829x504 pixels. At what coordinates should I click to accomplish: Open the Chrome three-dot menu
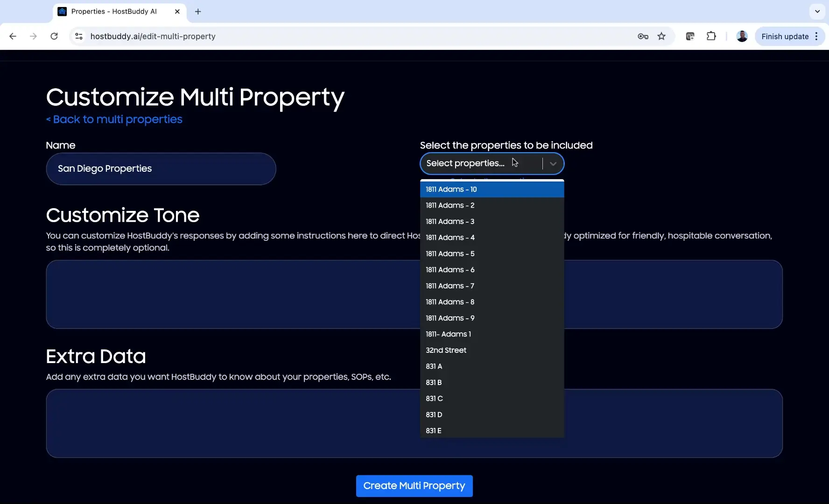point(816,36)
